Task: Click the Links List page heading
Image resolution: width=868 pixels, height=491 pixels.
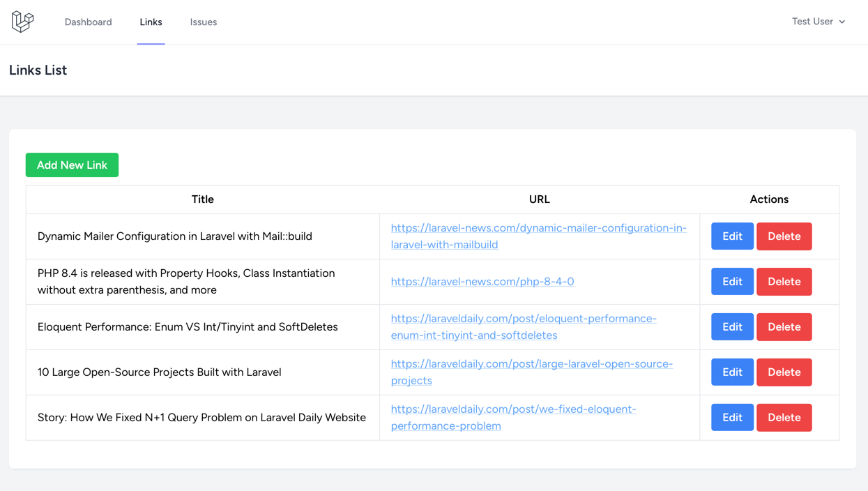Action: 38,70
